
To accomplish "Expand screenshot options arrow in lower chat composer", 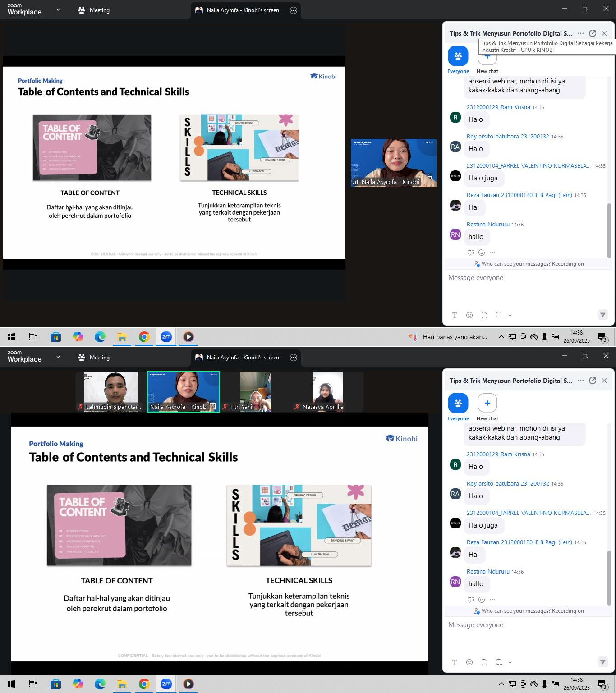I will 510,662.
